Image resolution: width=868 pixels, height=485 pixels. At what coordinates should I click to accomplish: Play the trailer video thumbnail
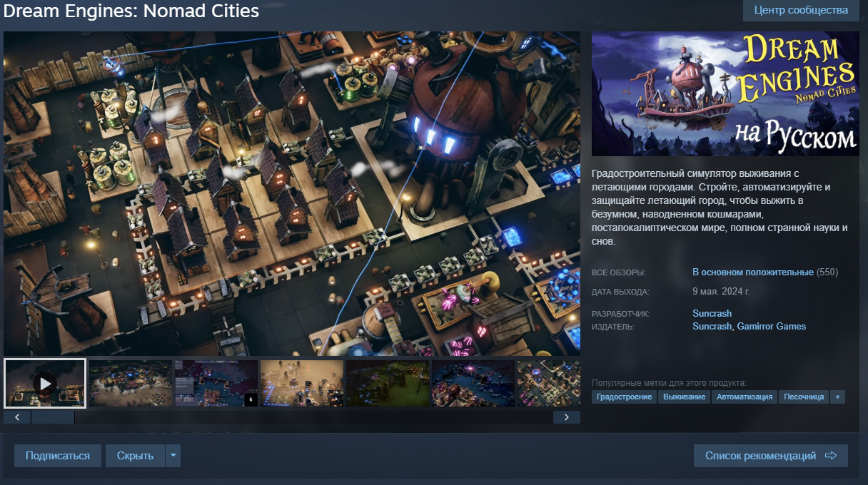coord(45,384)
